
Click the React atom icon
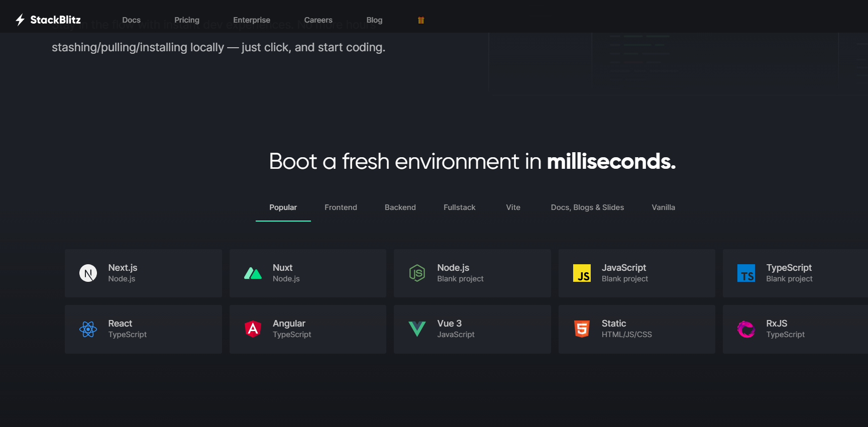(88, 329)
